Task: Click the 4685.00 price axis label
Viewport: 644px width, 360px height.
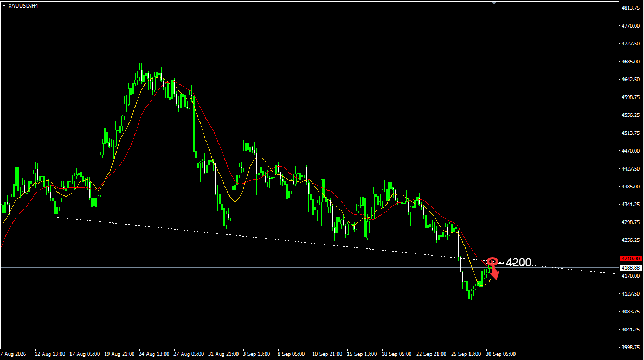Action: pyautogui.click(x=631, y=62)
